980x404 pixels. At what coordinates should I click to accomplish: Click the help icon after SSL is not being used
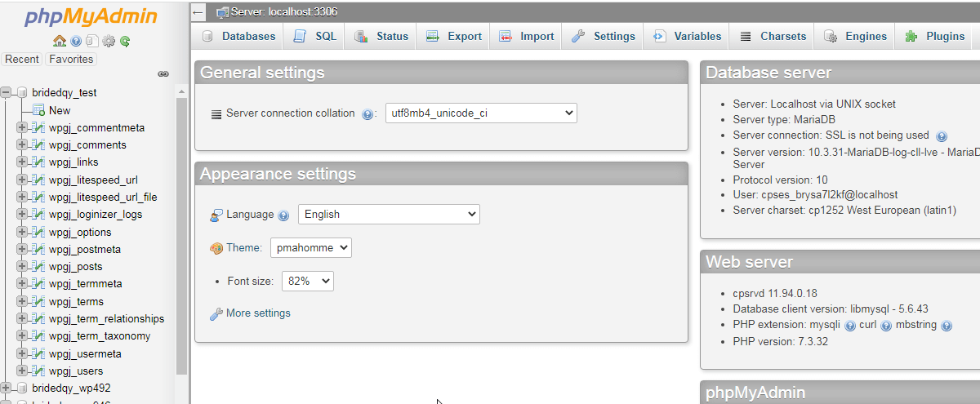click(x=942, y=136)
